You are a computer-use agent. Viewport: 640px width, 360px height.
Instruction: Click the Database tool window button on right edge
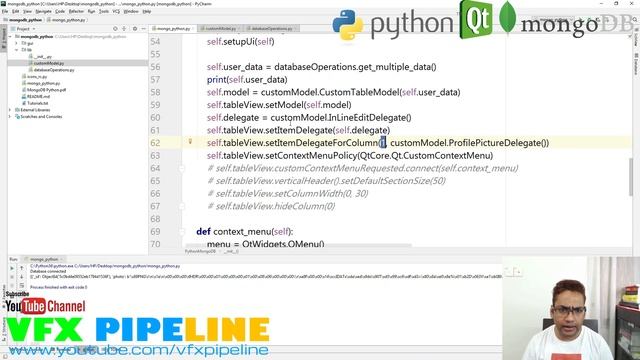(x=636, y=63)
